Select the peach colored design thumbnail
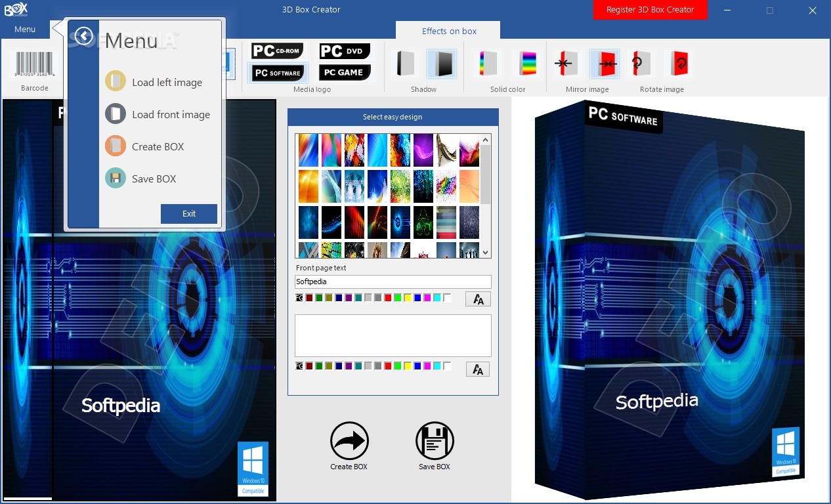831x504 pixels. (469, 186)
